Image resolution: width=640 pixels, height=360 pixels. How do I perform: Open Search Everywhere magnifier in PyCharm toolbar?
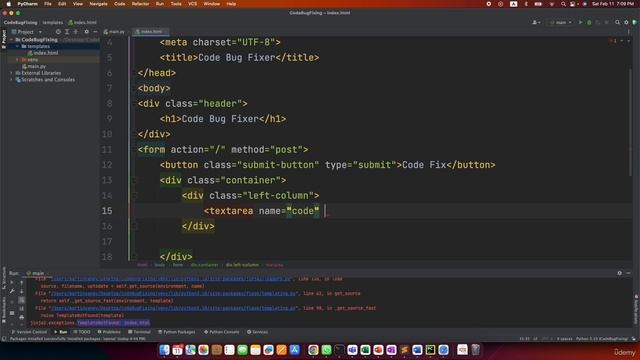click(x=617, y=22)
